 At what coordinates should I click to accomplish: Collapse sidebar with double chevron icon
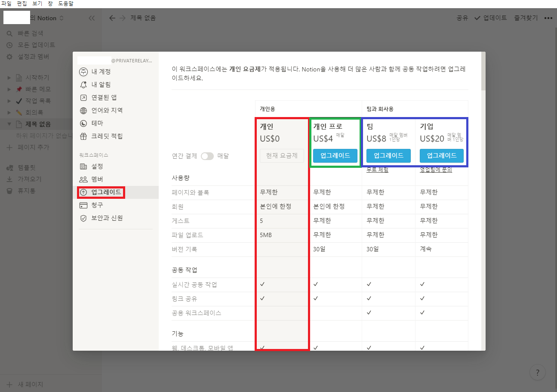92,18
